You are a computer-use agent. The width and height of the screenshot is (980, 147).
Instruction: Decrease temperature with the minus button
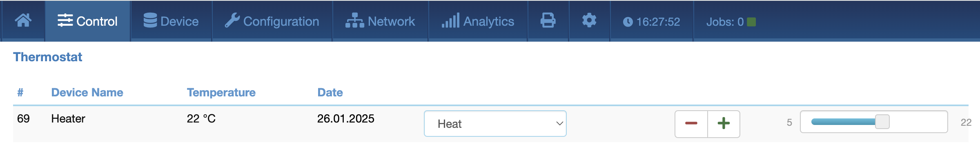[x=691, y=124]
